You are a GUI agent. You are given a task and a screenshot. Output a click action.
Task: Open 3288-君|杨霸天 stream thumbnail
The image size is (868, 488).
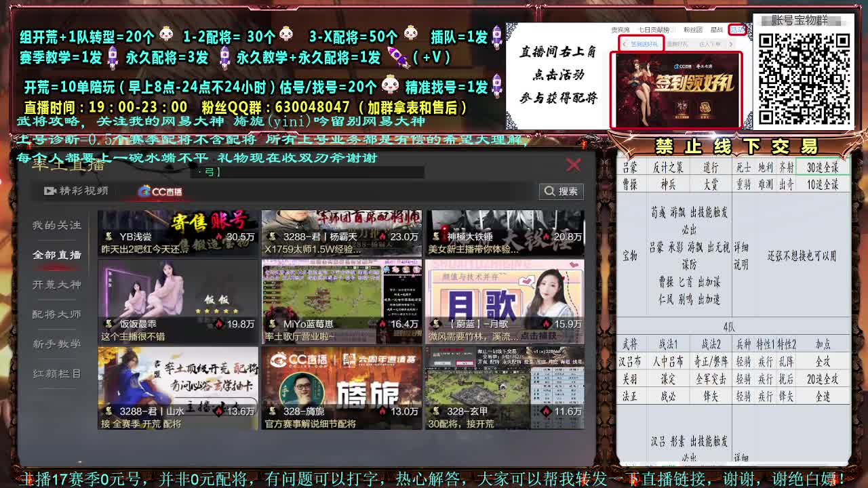point(342,232)
